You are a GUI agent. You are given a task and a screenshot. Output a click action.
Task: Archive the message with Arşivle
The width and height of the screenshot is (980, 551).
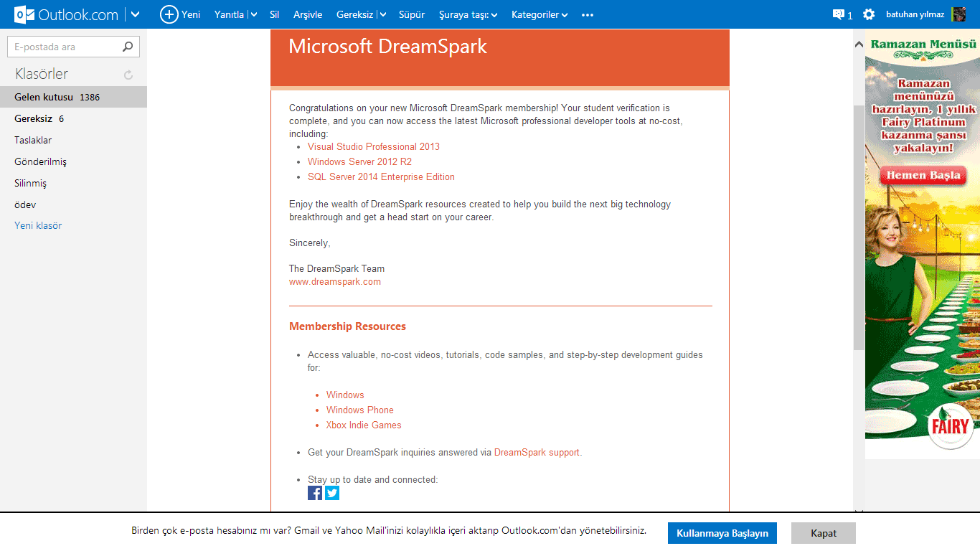pyautogui.click(x=308, y=14)
